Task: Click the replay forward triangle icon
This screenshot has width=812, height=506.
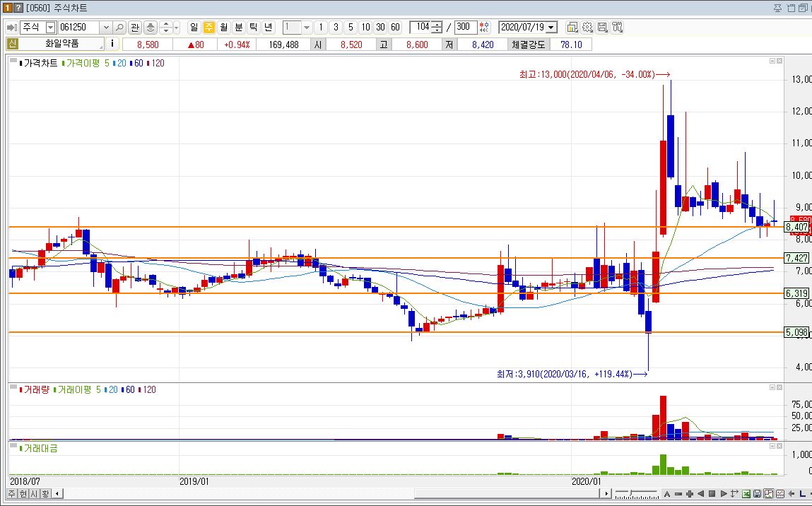Action: 724,494
